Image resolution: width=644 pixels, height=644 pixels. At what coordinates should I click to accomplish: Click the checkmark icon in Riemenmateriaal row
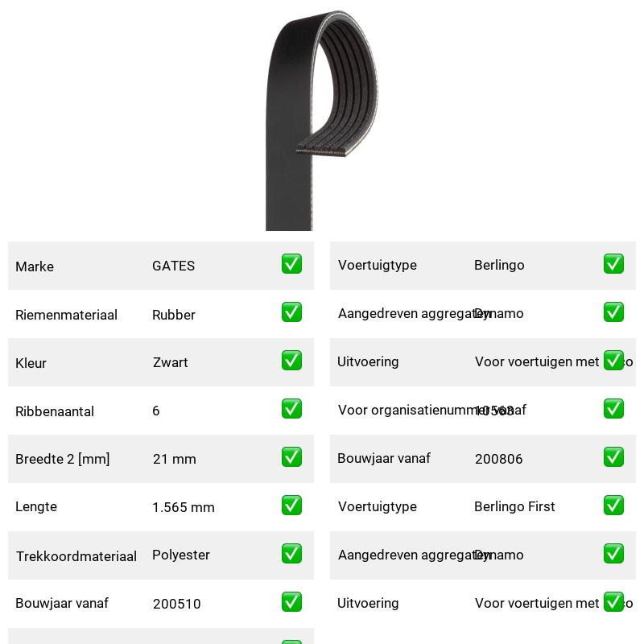[291, 312]
